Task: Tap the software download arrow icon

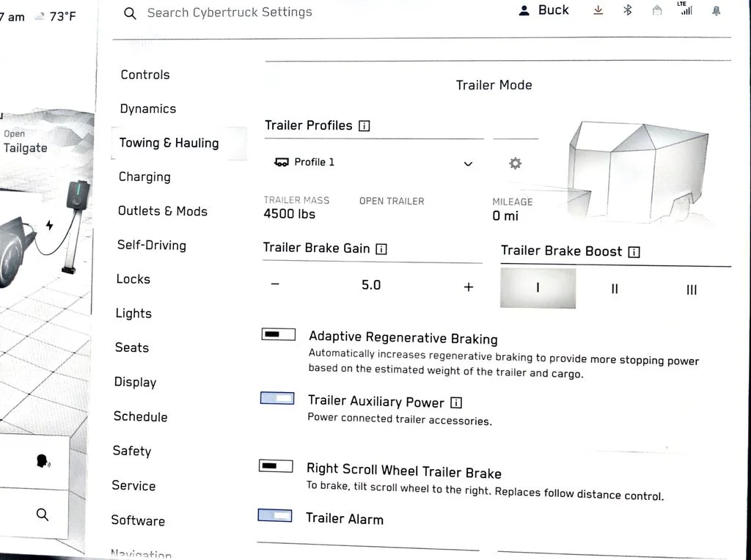Action: pyautogui.click(x=598, y=10)
